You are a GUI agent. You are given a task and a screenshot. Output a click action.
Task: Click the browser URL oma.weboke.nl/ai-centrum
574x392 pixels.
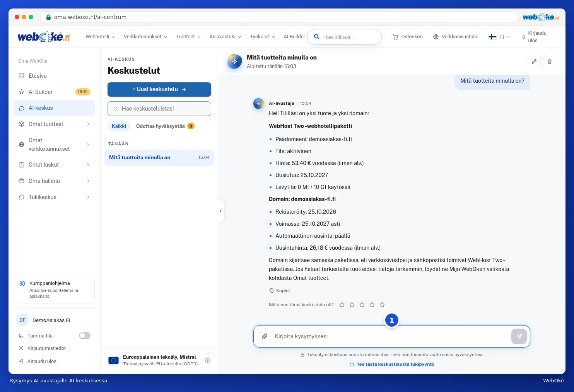tap(90, 17)
